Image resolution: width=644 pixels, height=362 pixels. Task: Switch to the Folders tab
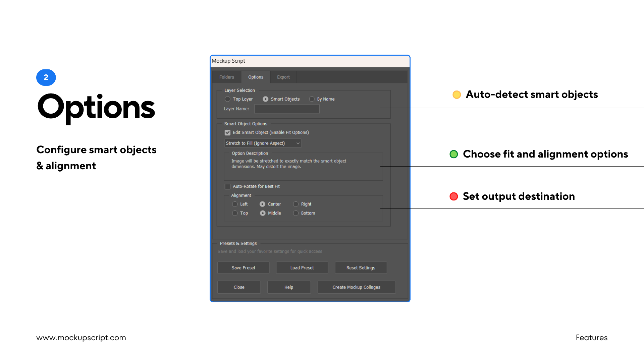click(226, 77)
